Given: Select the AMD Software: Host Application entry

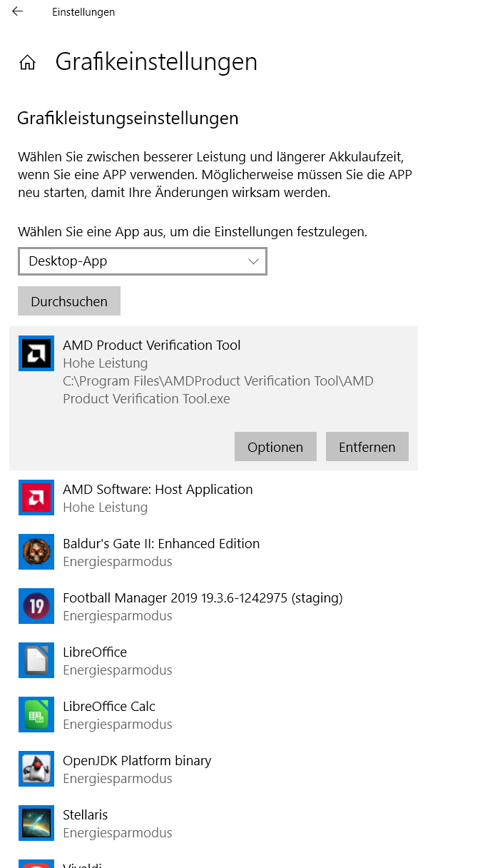Looking at the screenshot, I should point(213,498).
